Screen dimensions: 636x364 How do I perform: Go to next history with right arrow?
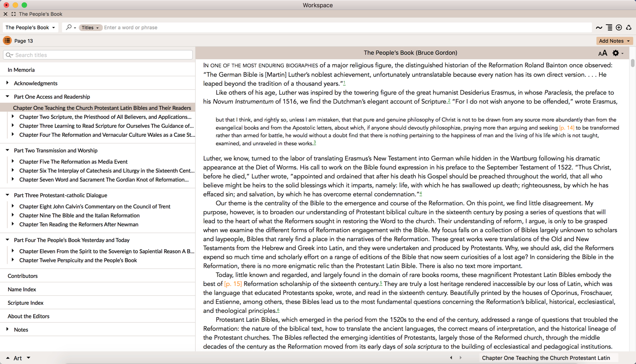coord(461,358)
